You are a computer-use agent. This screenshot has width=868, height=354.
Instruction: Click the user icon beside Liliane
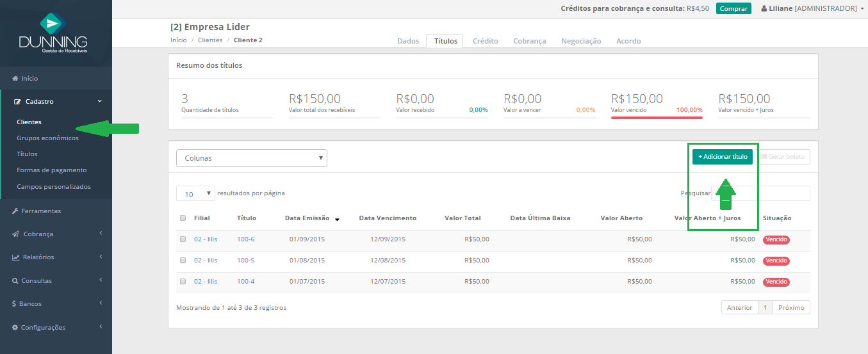[764, 9]
